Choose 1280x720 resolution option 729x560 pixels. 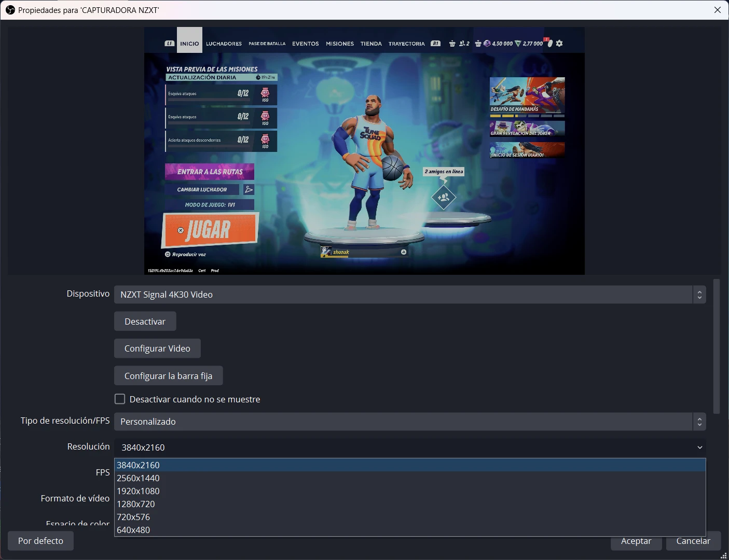(x=410, y=504)
